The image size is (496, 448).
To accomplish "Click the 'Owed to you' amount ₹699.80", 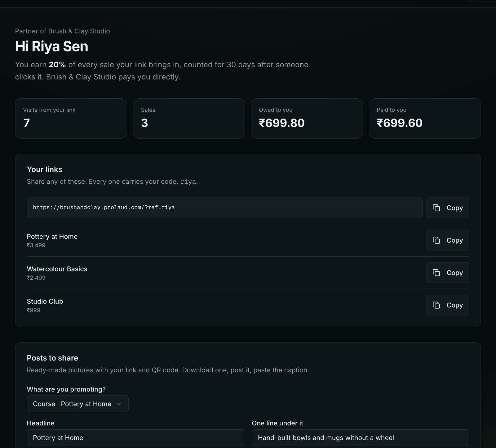I will (x=281, y=123).
